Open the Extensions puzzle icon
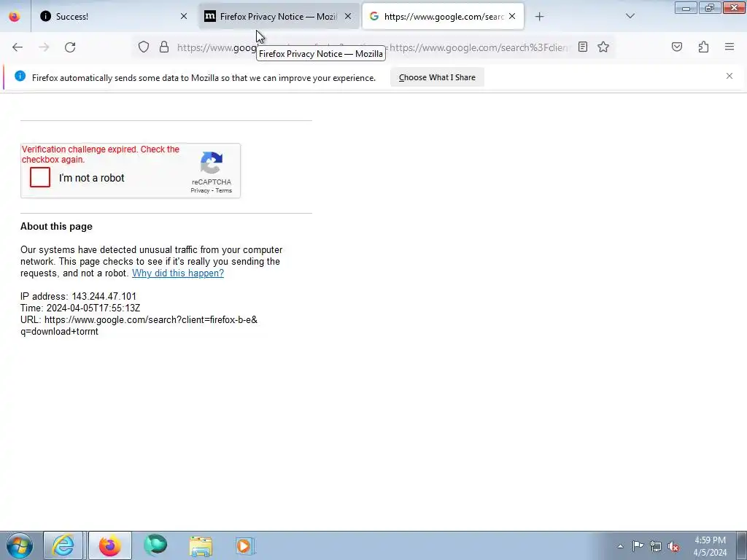The height and width of the screenshot is (560, 747). click(x=703, y=47)
